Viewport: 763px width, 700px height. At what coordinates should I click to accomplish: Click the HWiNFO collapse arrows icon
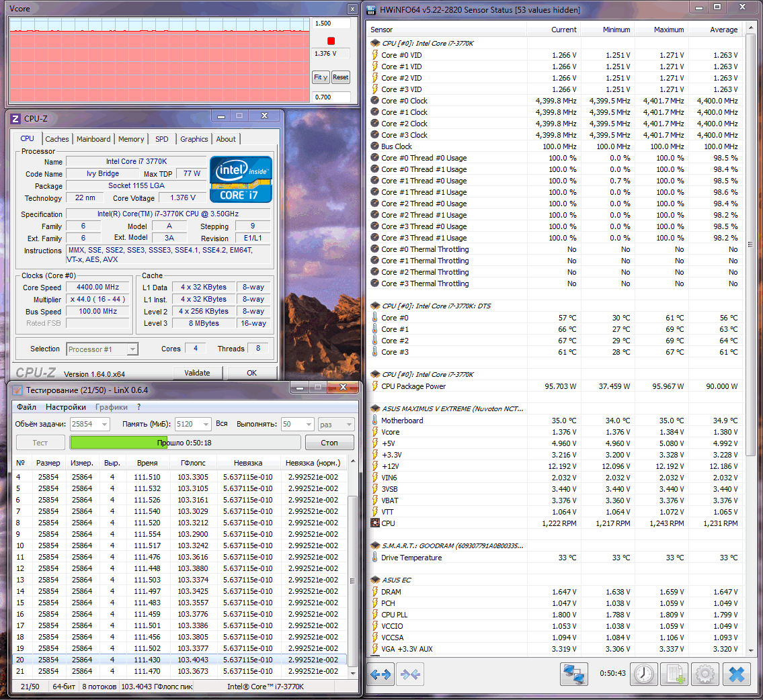click(409, 674)
